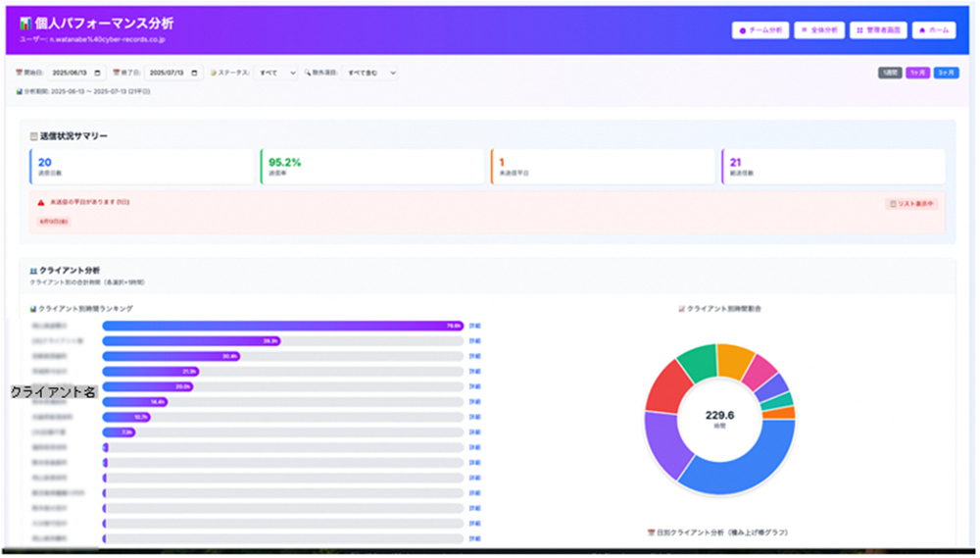Screen dimensions: 980x558
Task: Click the クライアント別時間ランキング chart icon
Action: 33,308
